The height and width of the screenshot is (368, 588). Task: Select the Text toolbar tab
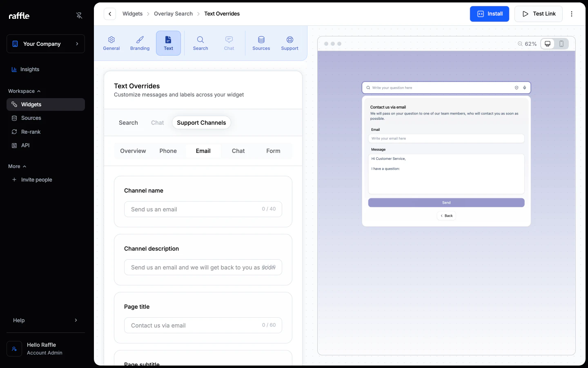169,43
